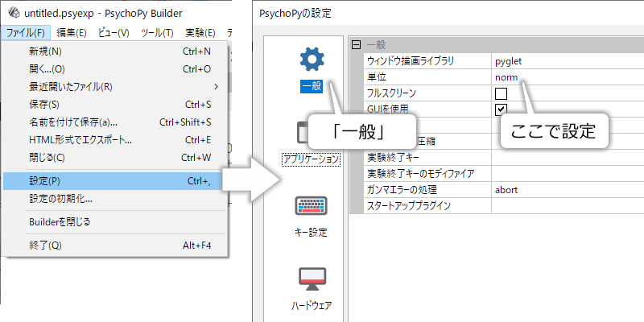The height and width of the screenshot is (322, 644).
Task: Select Builderを閉じる menu entry
Action: pos(115,222)
